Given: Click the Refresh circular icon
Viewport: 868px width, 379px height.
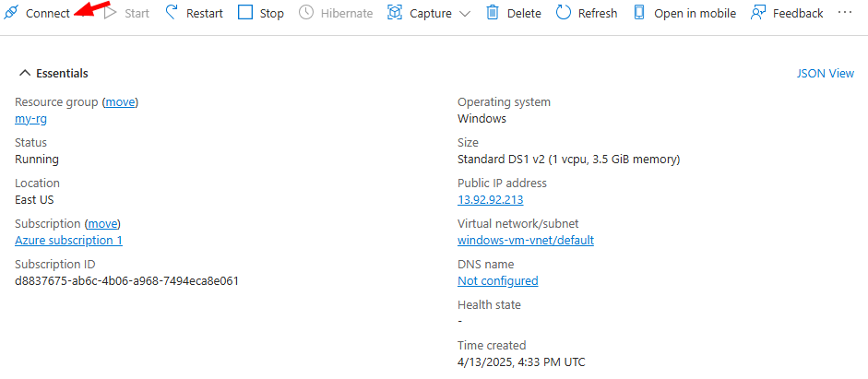Looking at the screenshot, I should [x=564, y=13].
